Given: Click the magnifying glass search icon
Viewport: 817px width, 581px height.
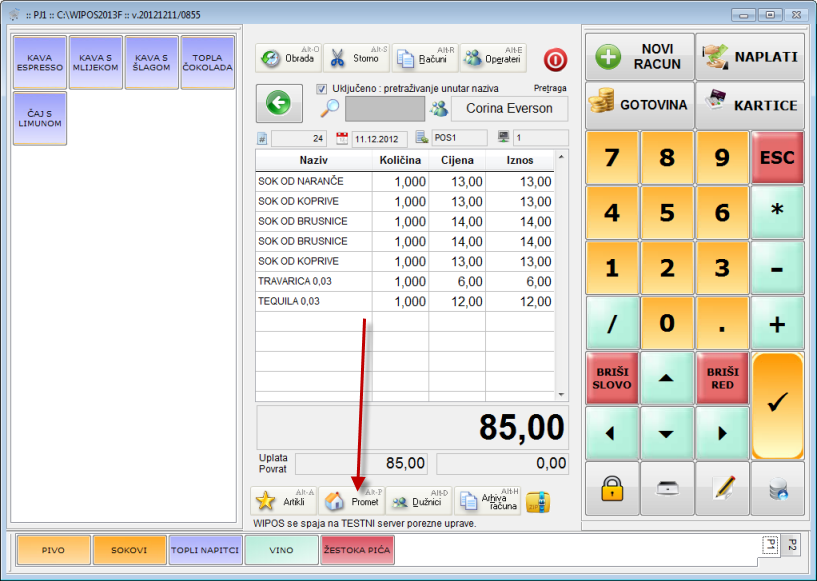Looking at the screenshot, I should coord(329,109).
